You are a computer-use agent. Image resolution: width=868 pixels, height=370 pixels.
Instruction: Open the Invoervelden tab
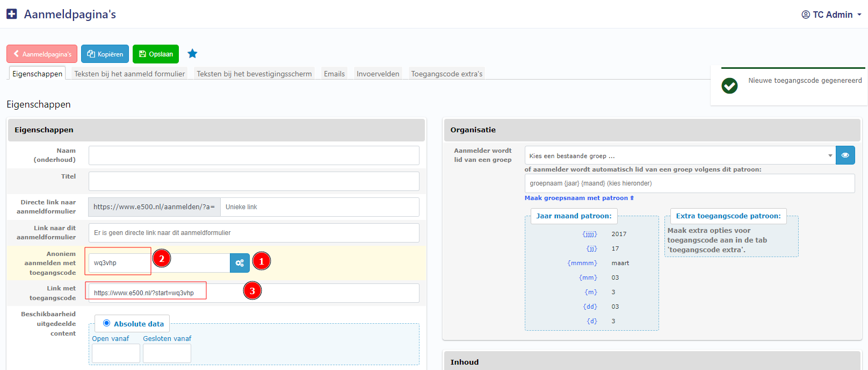point(378,74)
